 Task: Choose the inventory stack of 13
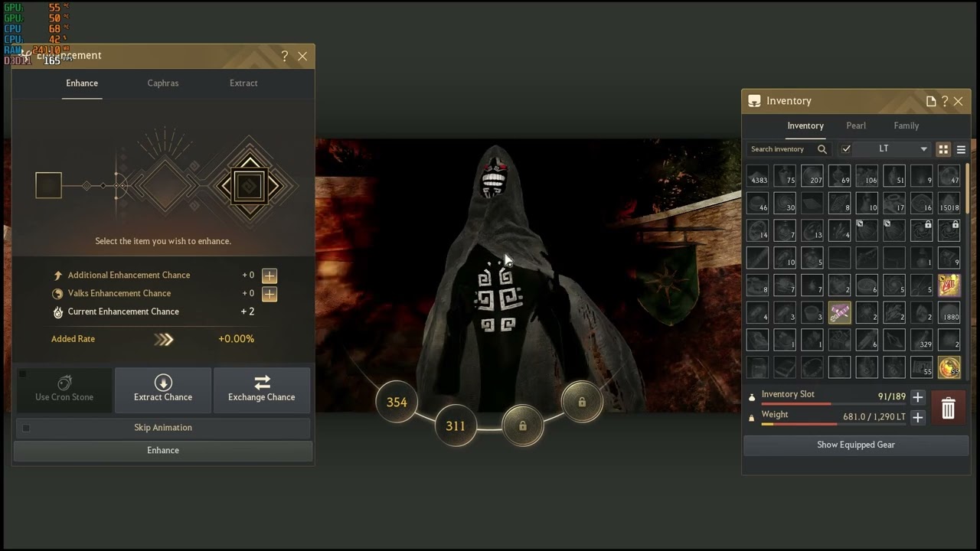click(x=812, y=230)
